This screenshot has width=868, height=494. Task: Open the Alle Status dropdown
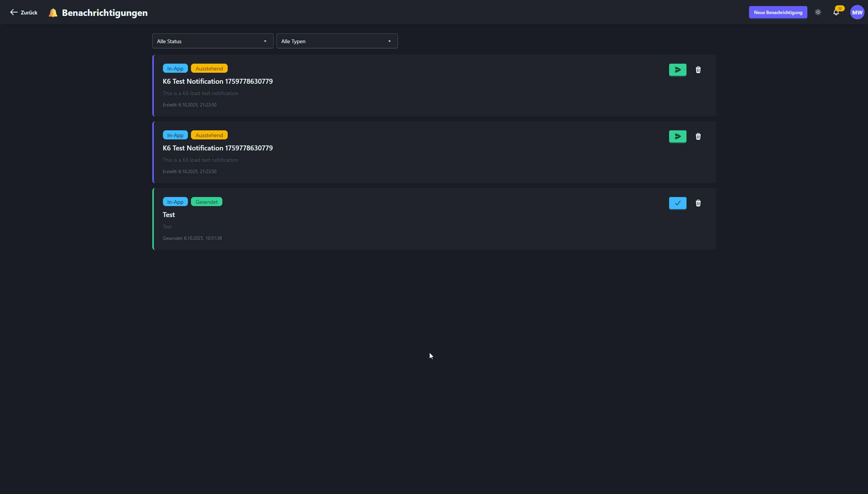[x=212, y=41]
